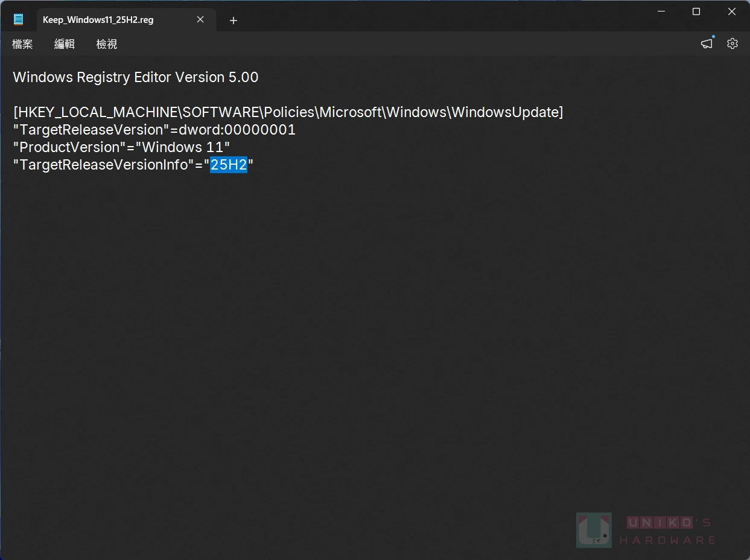Open the 編輯 (Edit) menu
750x560 pixels.
(65, 44)
